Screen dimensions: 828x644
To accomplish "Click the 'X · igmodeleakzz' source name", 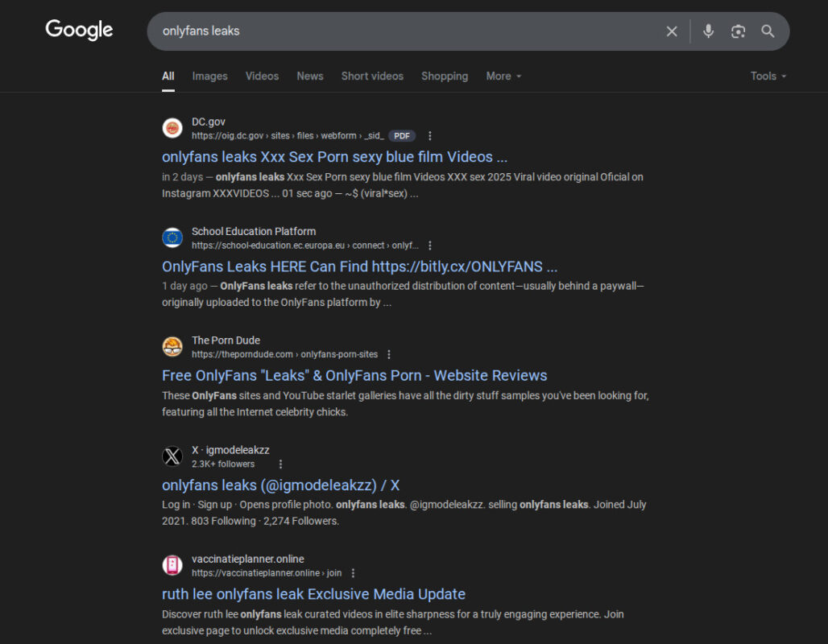I will 230,450.
